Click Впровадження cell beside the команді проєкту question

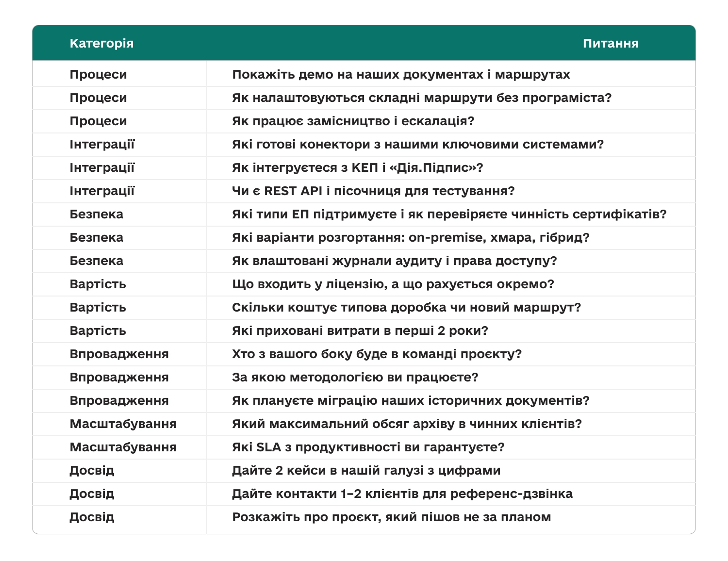point(119,354)
